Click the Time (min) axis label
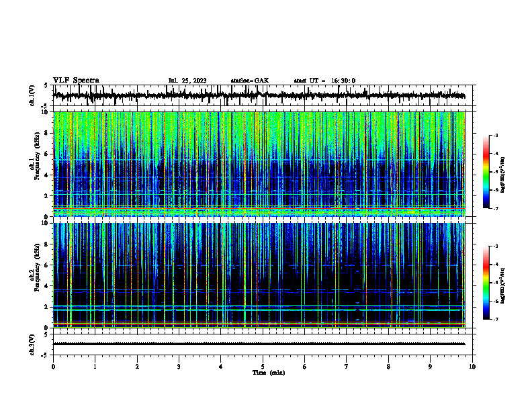Image resolution: width=532 pixels, height=411 pixels. (x=269, y=373)
